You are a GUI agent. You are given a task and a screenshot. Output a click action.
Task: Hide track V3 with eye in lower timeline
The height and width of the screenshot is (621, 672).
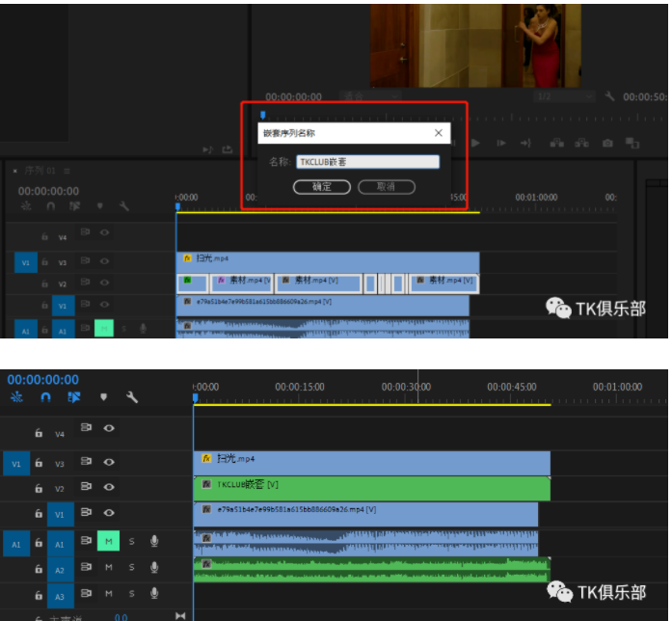109,462
